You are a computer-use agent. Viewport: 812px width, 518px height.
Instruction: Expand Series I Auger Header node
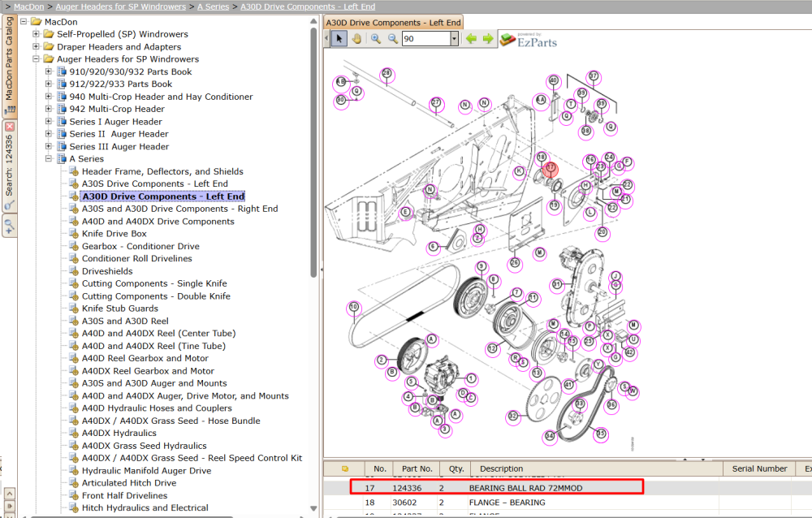48,121
